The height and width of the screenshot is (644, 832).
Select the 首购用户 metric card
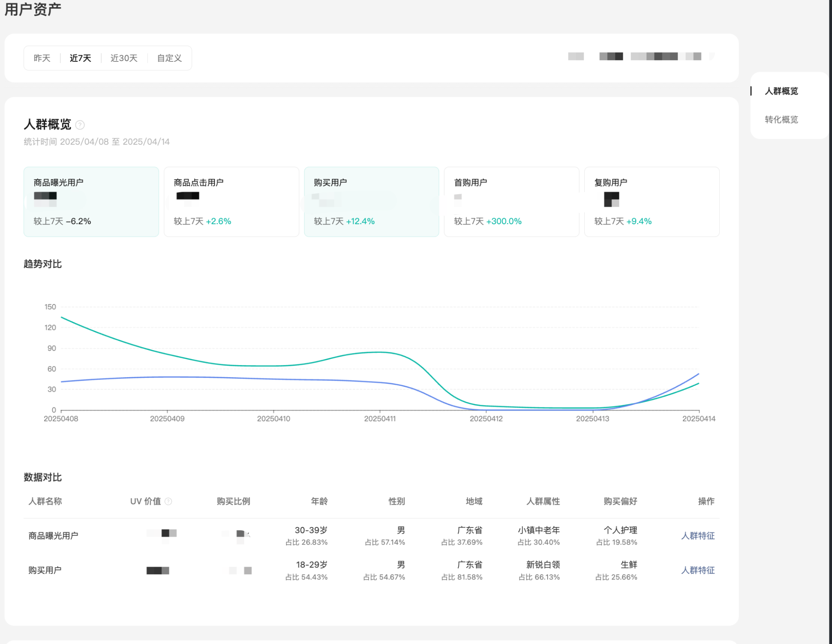tap(511, 201)
